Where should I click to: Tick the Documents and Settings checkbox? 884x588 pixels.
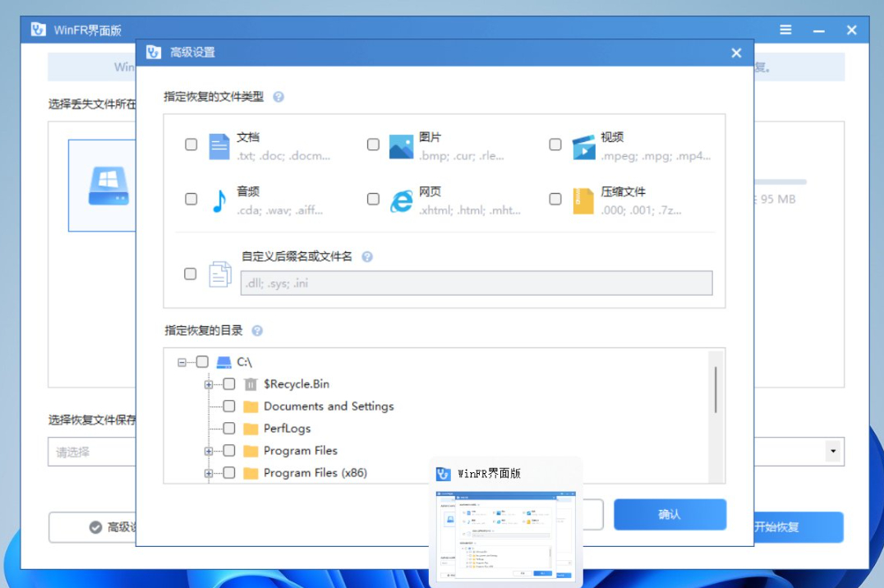pos(229,407)
